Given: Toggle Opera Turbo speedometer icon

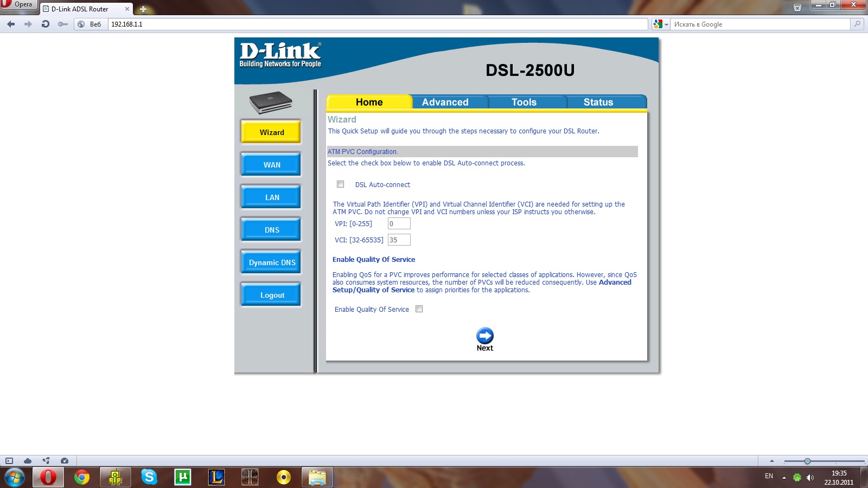Looking at the screenshot, I should tap(65, 461).
